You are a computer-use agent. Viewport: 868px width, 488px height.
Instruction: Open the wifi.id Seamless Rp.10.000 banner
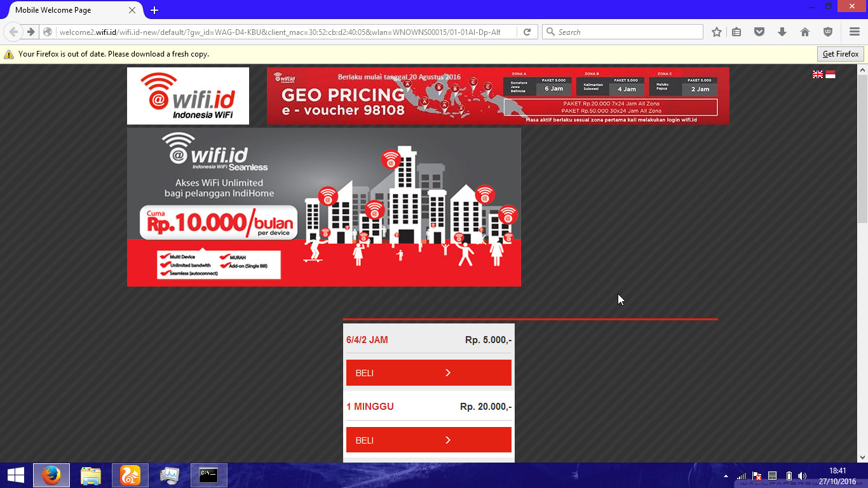(324, 207)
